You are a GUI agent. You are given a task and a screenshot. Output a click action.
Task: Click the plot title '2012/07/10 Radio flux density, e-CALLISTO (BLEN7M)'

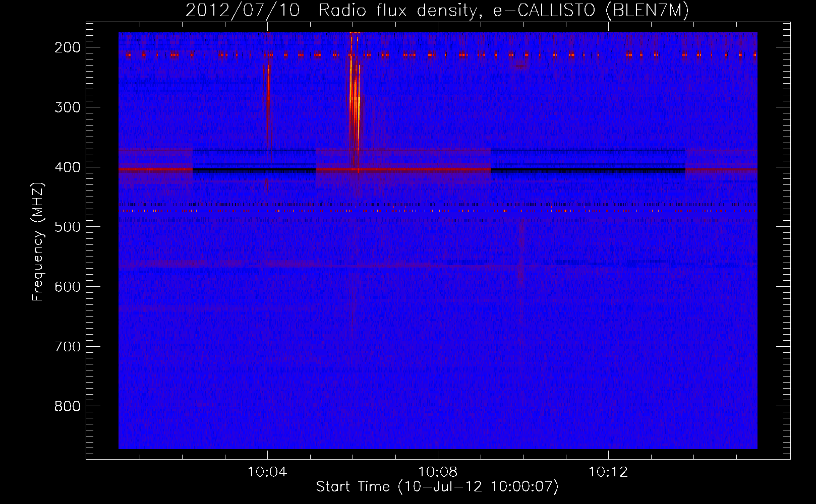click(x=437, y=11)
